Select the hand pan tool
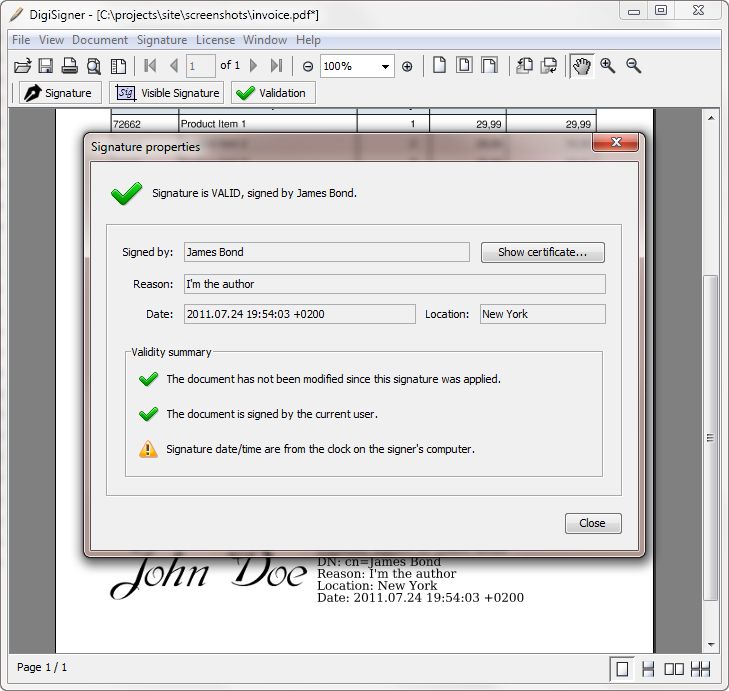 [x=582, y=66]
